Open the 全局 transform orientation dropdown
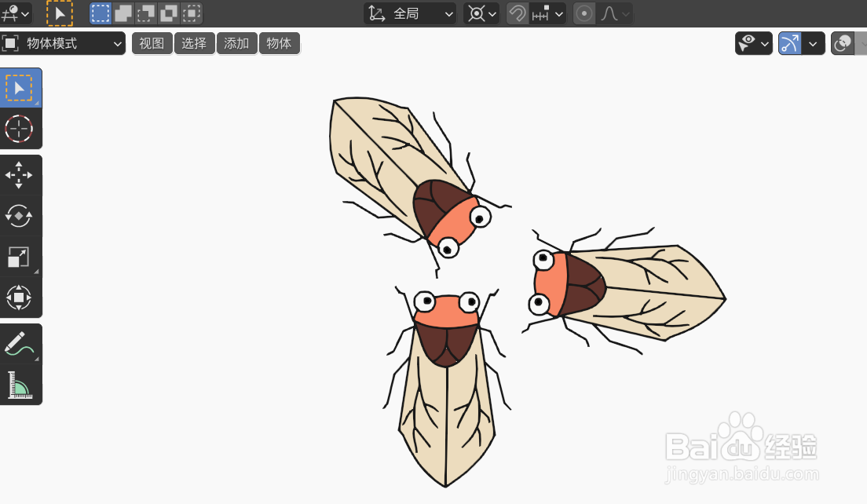The height and width of the screenshot is (504, 867). [410, 13]
